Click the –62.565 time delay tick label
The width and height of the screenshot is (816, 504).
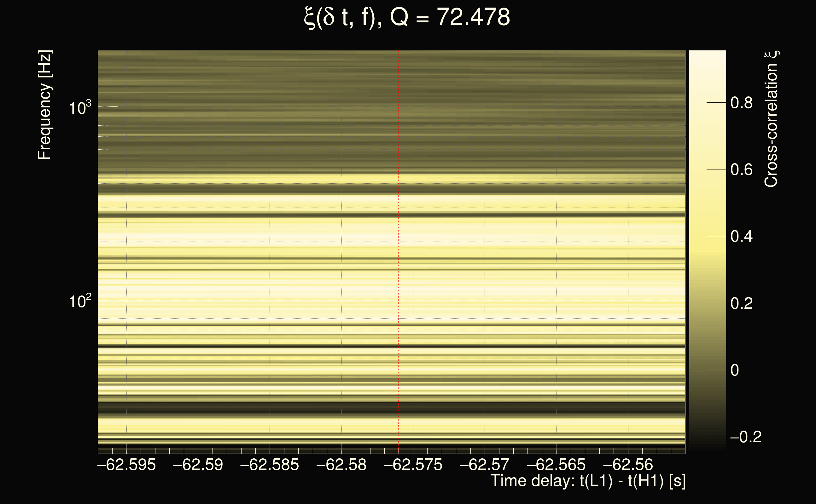pyautogui.click(x=556, y=465)
